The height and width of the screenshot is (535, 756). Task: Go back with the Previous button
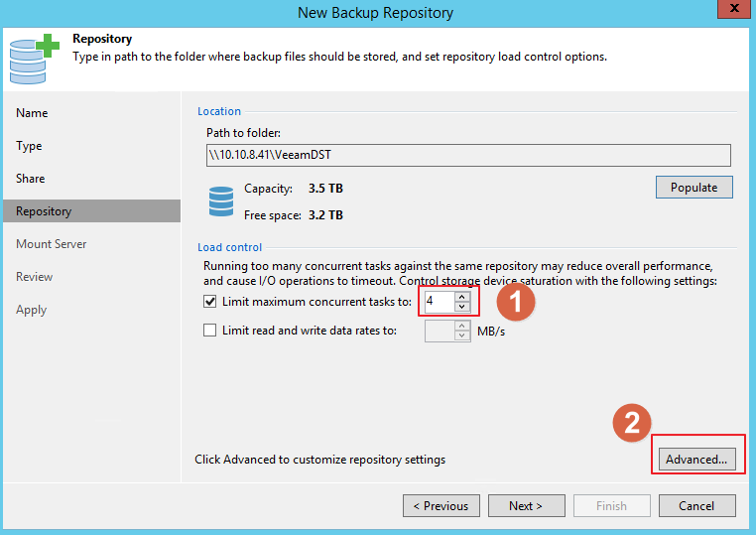(441, 506)
